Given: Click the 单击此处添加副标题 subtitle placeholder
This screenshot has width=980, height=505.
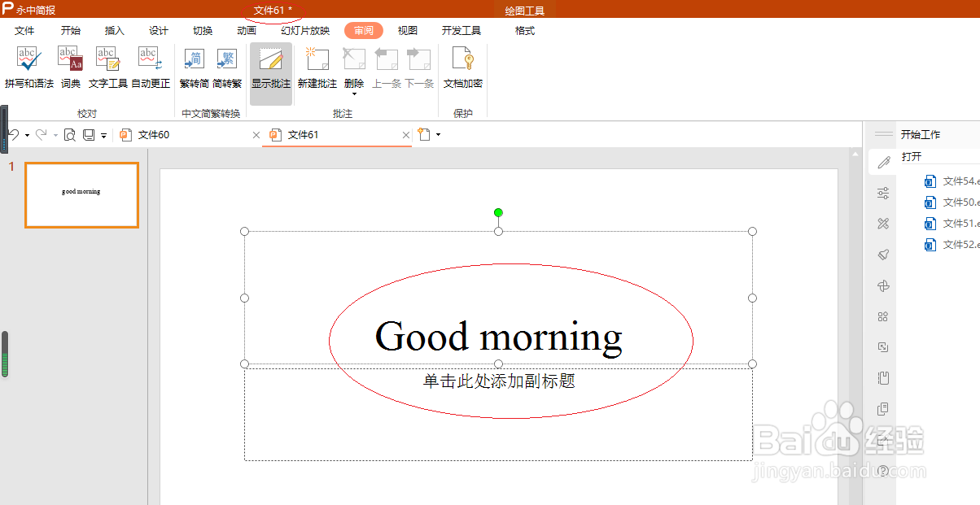Looking at the screenshot, I should (499, 381).
